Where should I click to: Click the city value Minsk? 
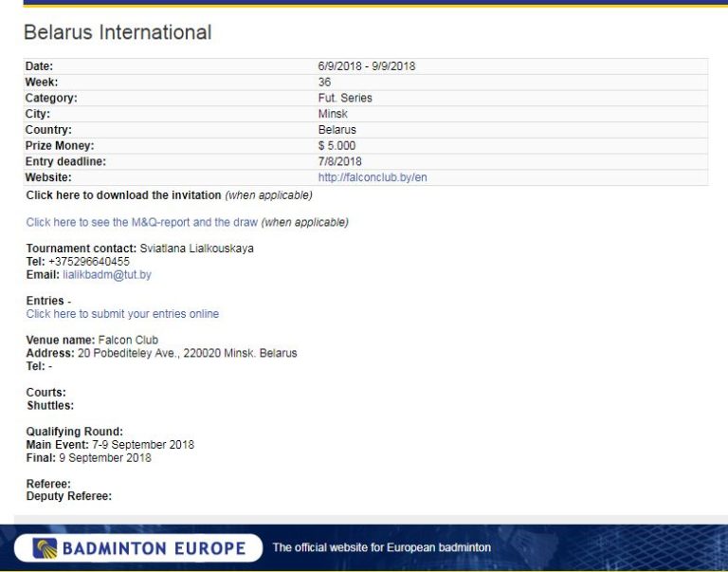pos(333,114)
